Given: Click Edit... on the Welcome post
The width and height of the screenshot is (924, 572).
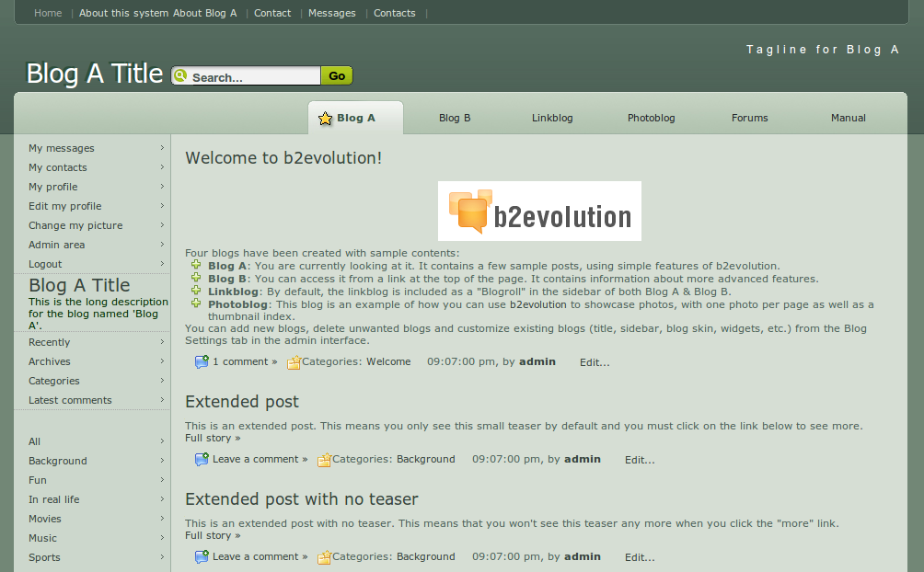Looking at the screenshot, I should [595, 362].
